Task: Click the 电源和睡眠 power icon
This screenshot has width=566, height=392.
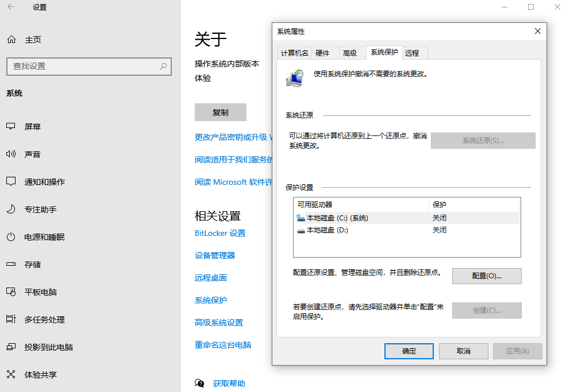Action: [11, 236]
